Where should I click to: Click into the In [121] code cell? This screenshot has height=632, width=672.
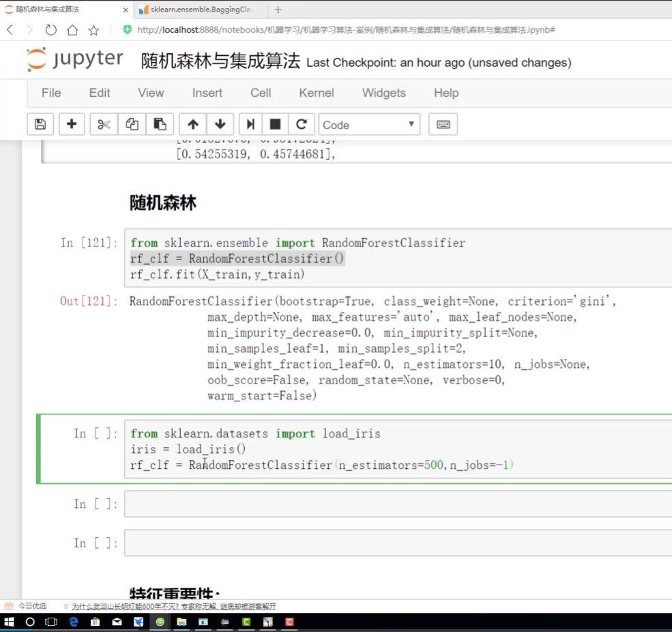(398, 258)
